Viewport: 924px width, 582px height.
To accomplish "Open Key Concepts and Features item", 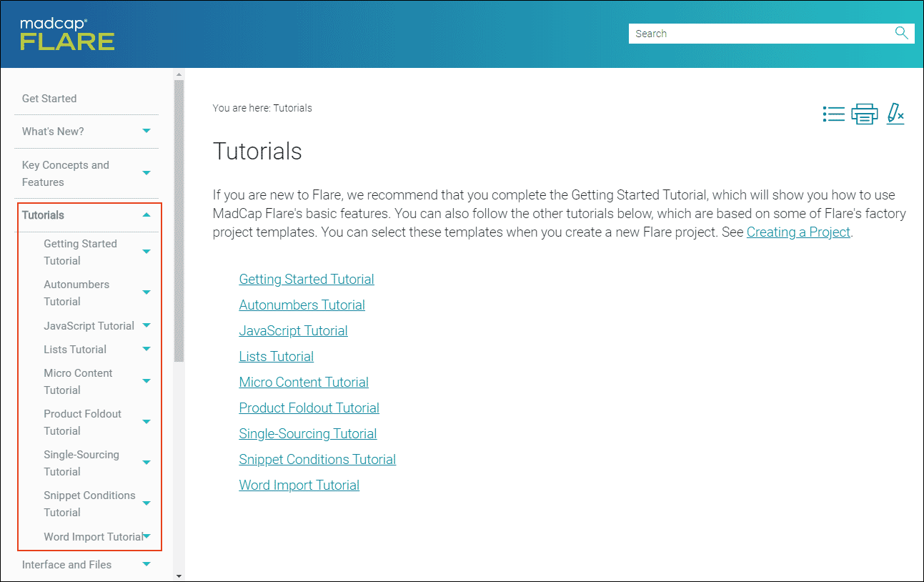I will pos(66,174).
